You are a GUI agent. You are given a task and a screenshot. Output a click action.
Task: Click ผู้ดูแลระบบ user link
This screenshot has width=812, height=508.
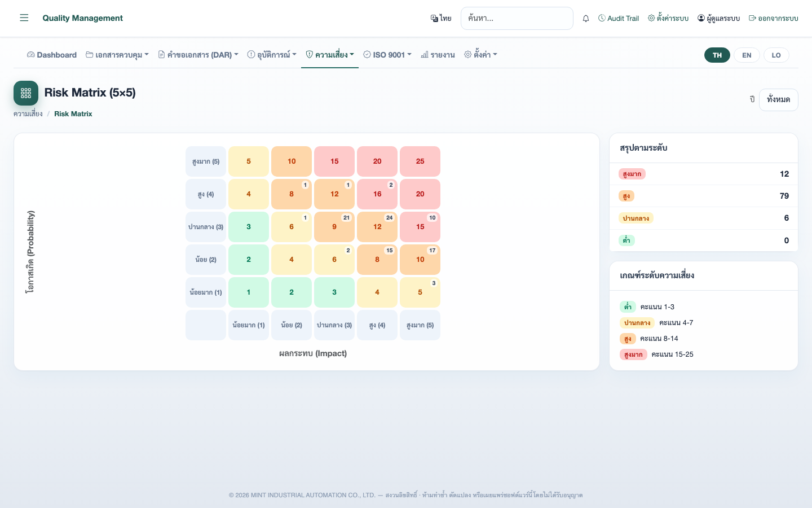point(718,18)
